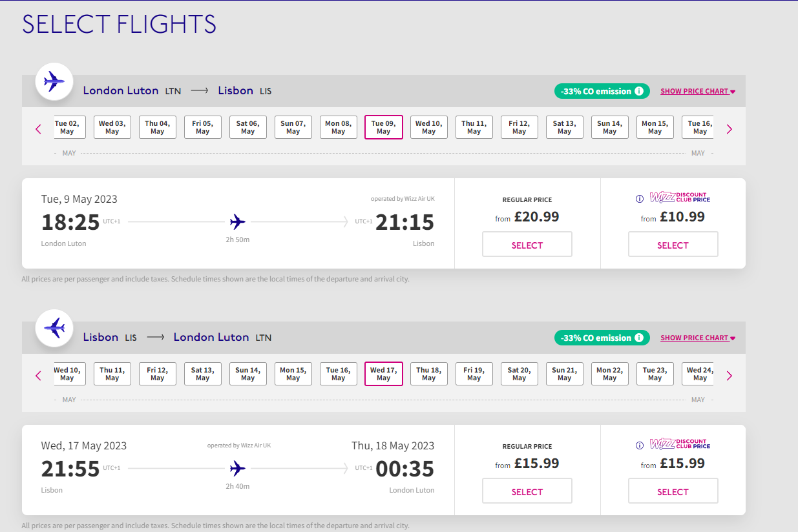Select outbound regular price £20.99
Screen dimensions: 798x532
527,245
